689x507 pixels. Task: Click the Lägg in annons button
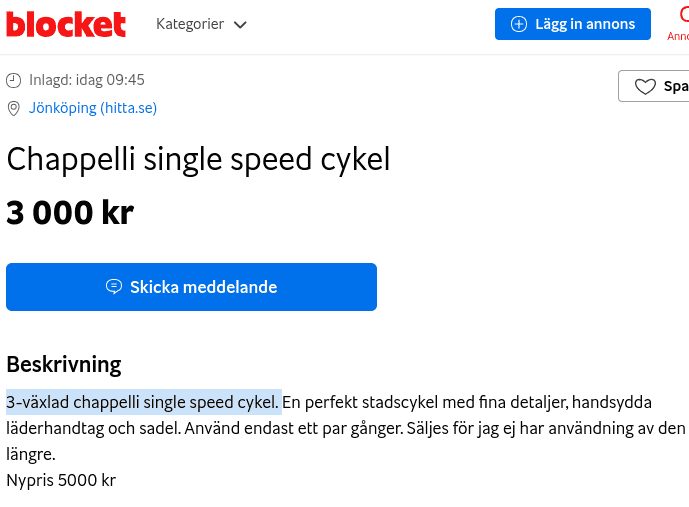tap(573, 24)
